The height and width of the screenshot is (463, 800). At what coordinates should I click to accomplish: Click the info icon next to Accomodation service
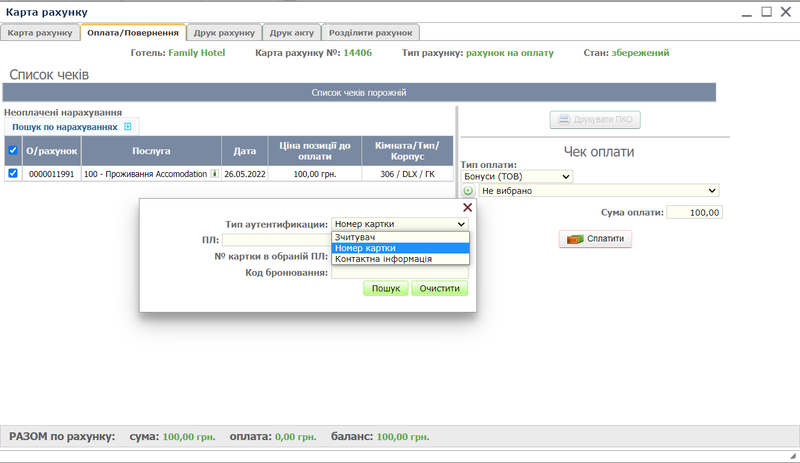tap(214, 173)
